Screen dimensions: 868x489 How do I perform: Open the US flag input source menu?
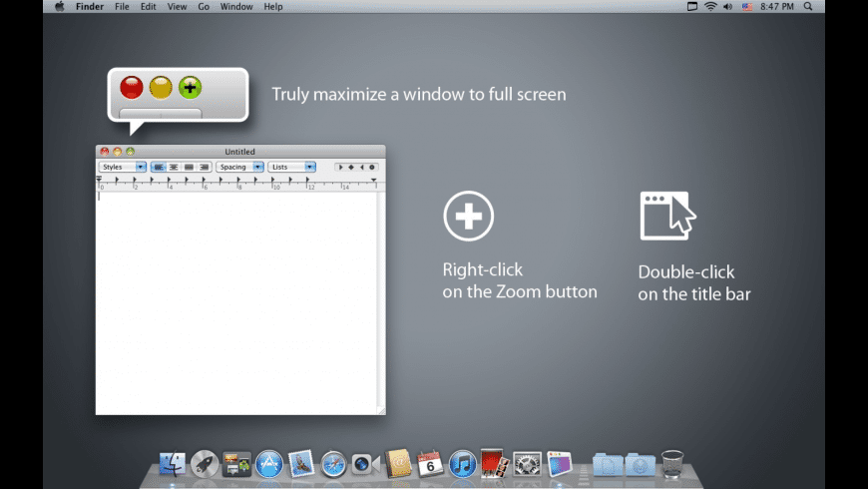click(x=747, y=7)
